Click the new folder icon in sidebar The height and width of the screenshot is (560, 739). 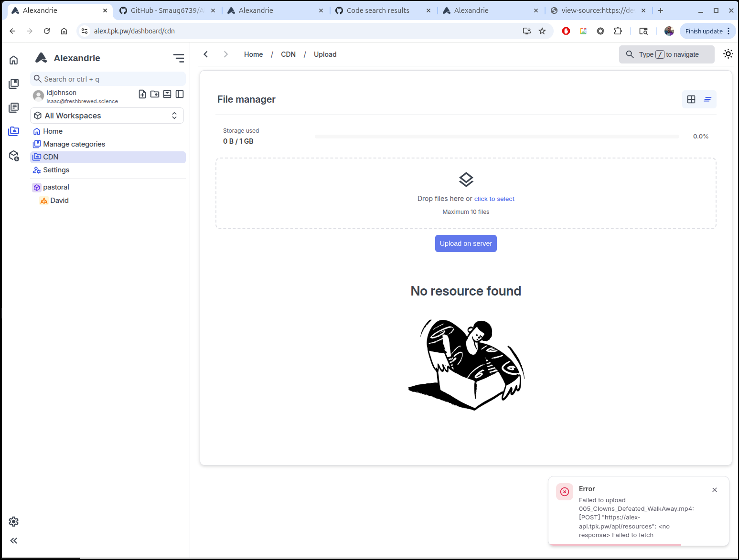(x=155, y=94)
